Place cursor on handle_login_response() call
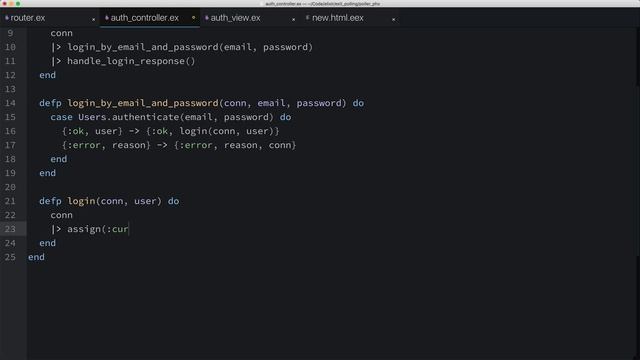The height and width of the screenshot is (360, 640). [131, 61]
